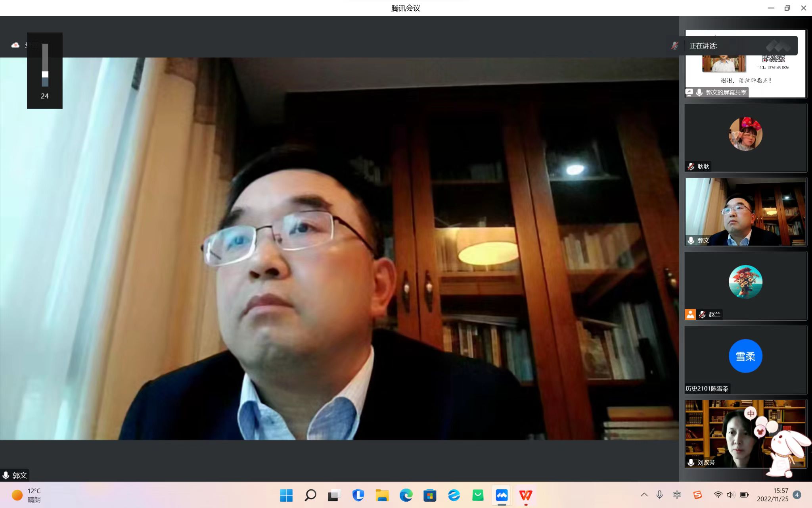Click the Sogou input method tray icon
Viewport: 812px width, 508px height.
697,495
